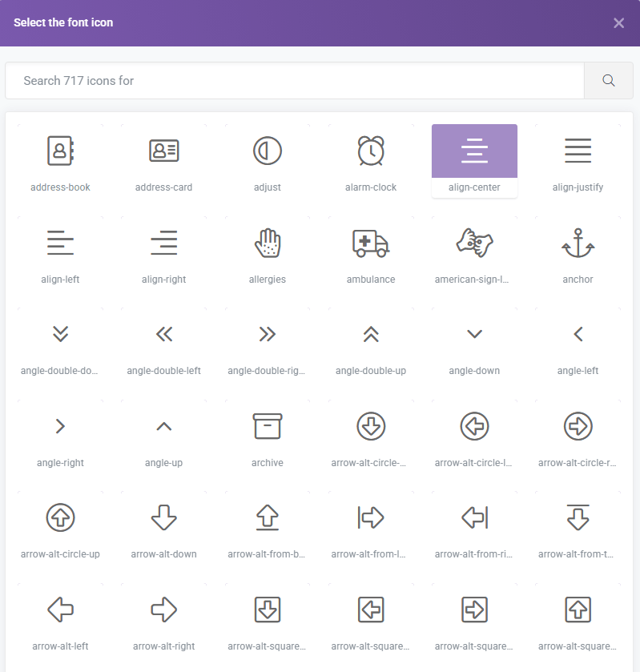Image resolution: width=640 pixels, height=672 pixels.
Task: Close the font icon dialog
Action: click(x=618, y=23)
